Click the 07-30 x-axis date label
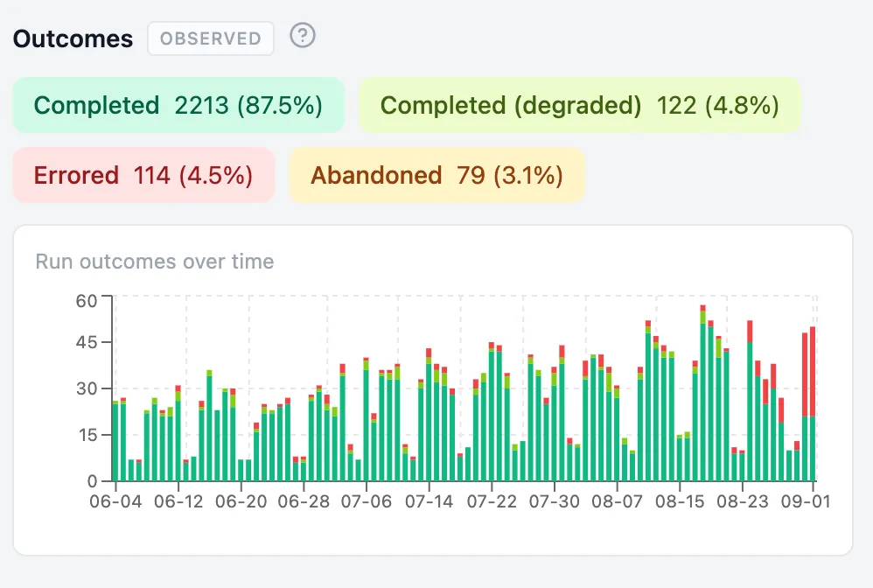 pyautogui.click(x=555, y=501)
